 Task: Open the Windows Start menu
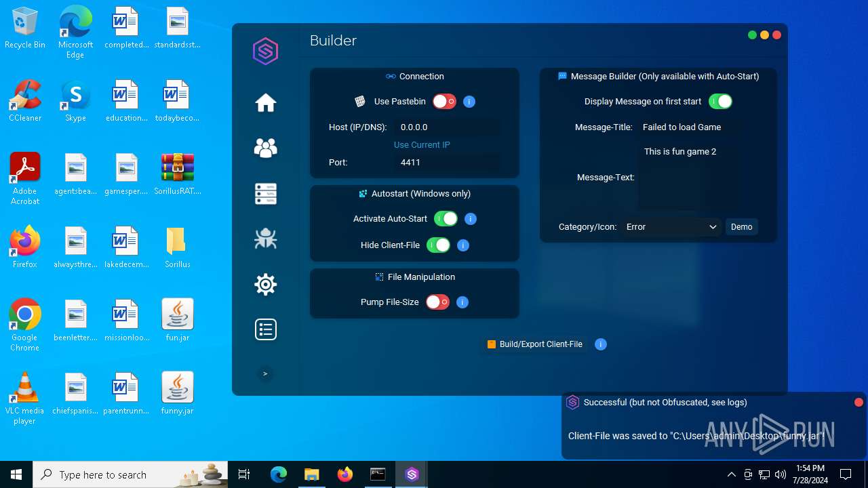coord(16,474)
